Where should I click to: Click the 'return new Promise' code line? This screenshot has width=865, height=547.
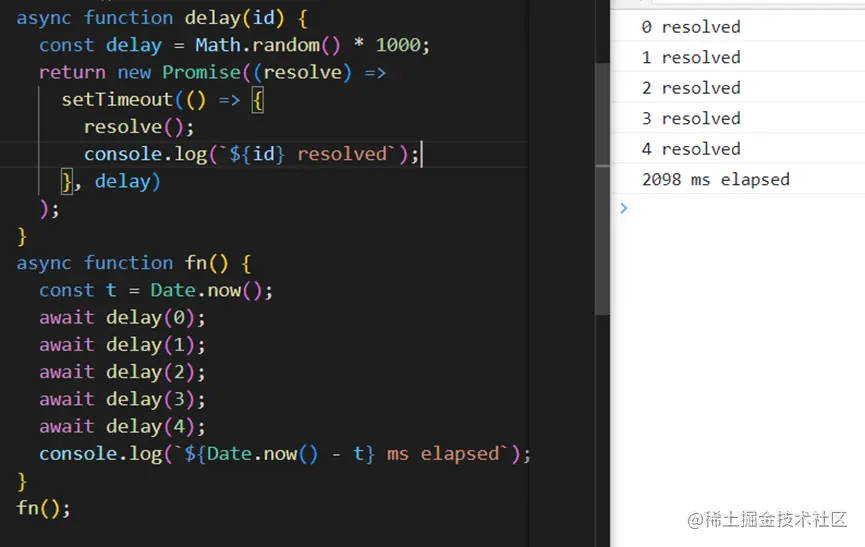pyautogui.click(x=212, y=72)
